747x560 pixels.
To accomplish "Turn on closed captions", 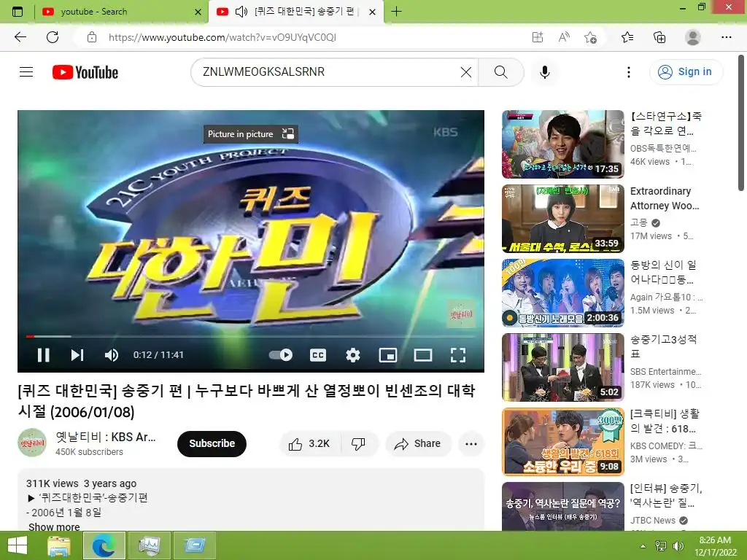I will (318, 355).
